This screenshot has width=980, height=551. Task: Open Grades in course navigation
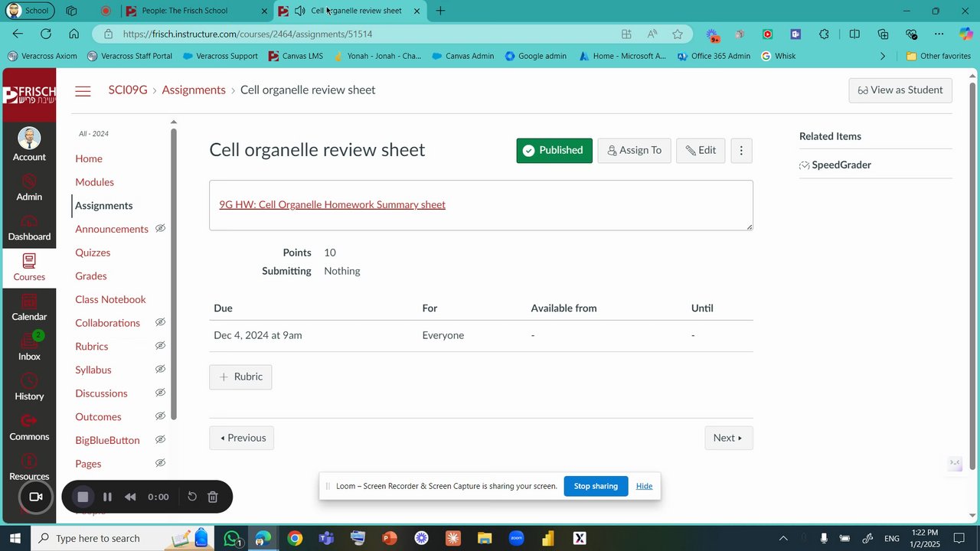(91, 275)
